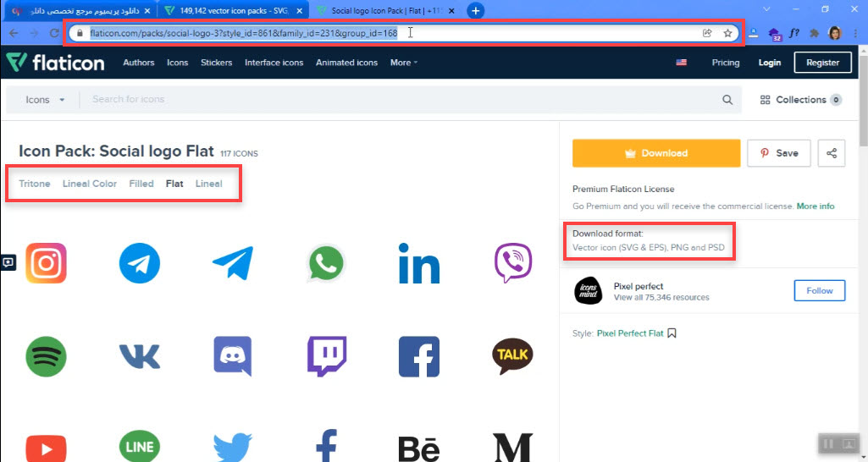Open Collections panel
The height and width of the screenshot is (462, 868).
pos(800,100)
